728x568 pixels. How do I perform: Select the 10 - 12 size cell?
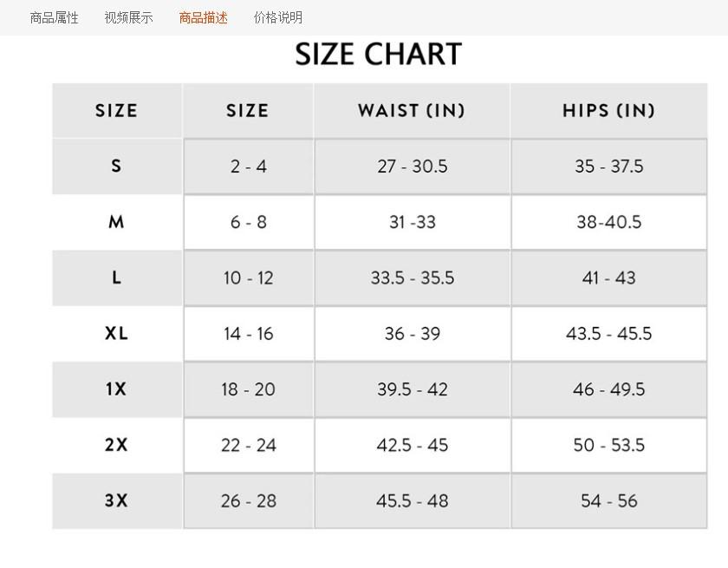248,278
